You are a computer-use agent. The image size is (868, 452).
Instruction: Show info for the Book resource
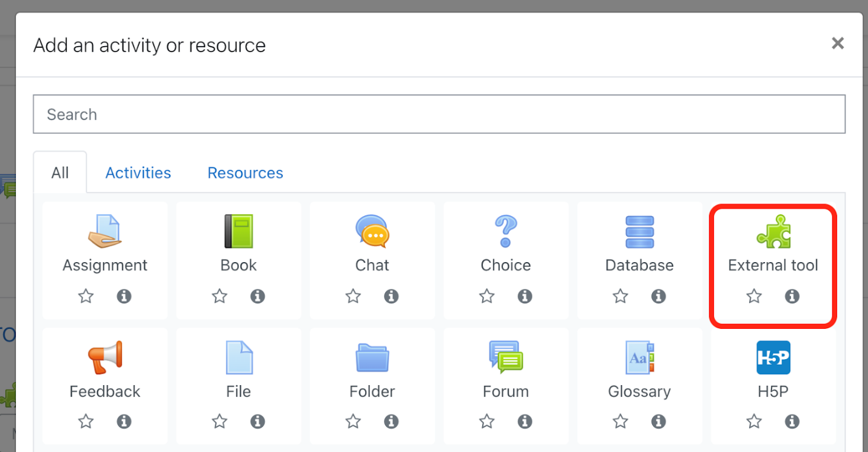(258, 296)
